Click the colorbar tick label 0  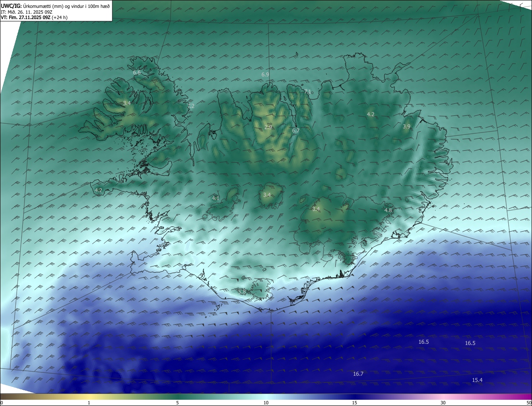(x=1, y=403)
